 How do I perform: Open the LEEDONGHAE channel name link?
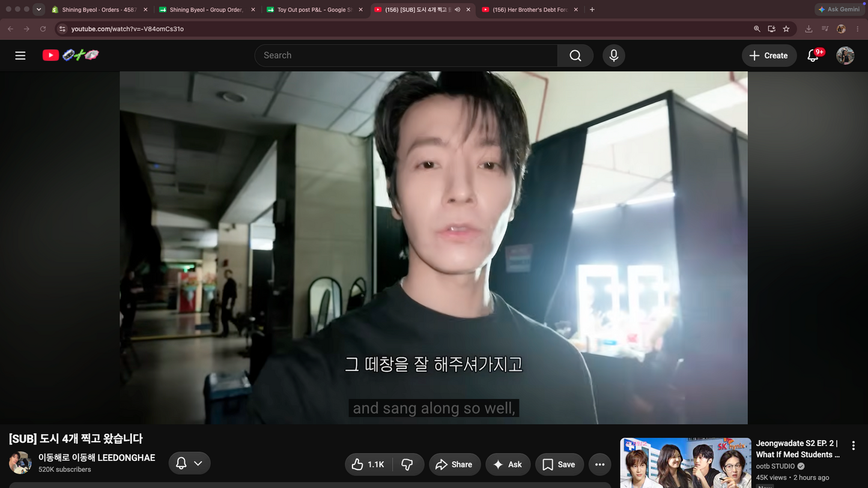(x=97, y=457)
